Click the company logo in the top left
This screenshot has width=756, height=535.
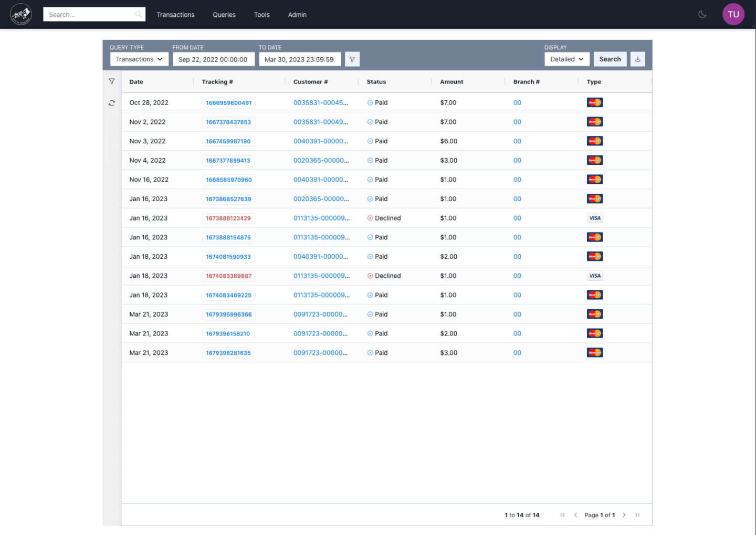point(20,14)
